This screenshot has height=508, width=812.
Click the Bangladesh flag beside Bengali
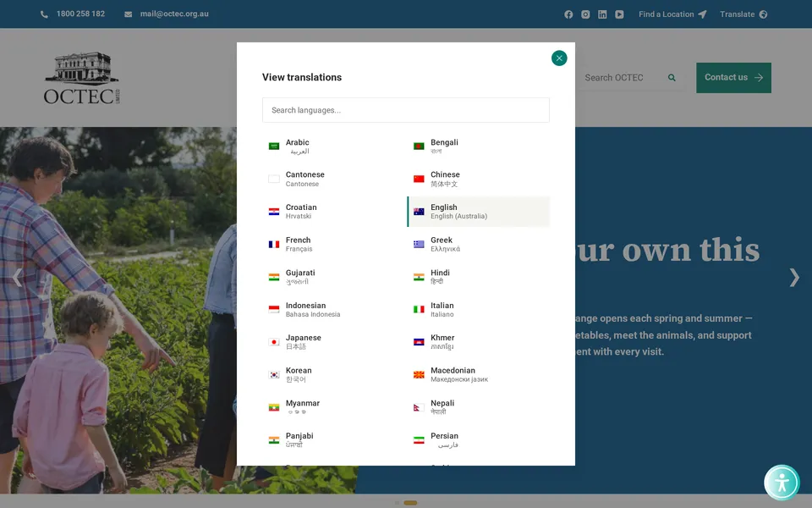419,146
